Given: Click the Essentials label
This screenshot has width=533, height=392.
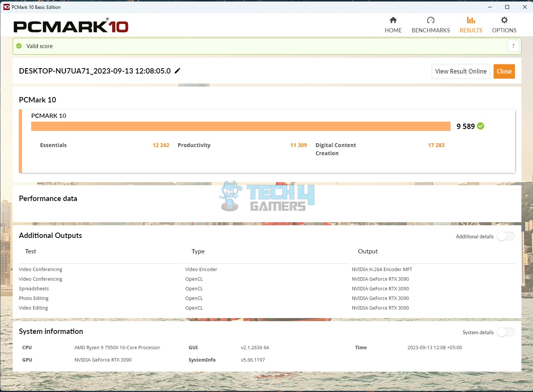Looking at the screenshot, I should [53, 145].
